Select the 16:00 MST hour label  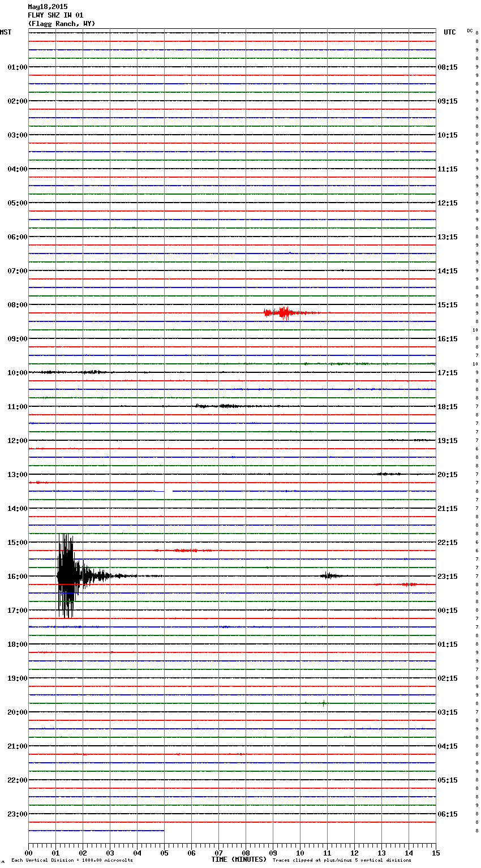[x=17, y=577]
